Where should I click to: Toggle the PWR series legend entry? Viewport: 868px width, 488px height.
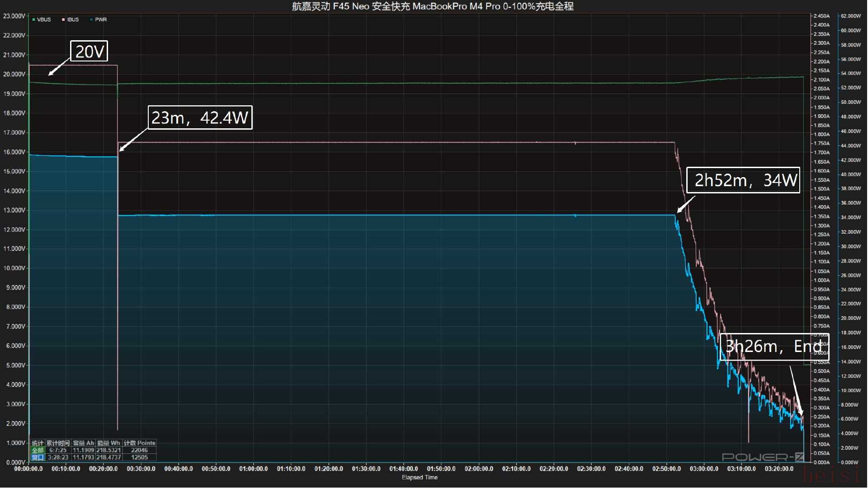coord(100,20)
